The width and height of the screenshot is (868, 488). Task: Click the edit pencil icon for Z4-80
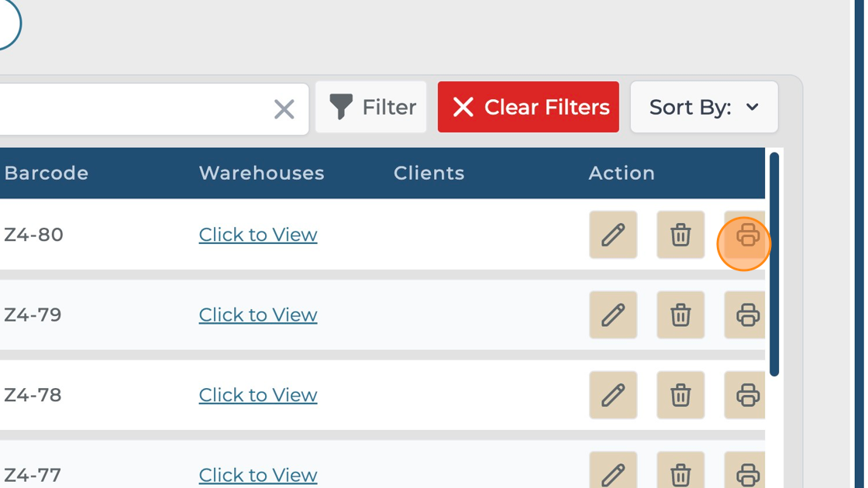tap(613, 235)
